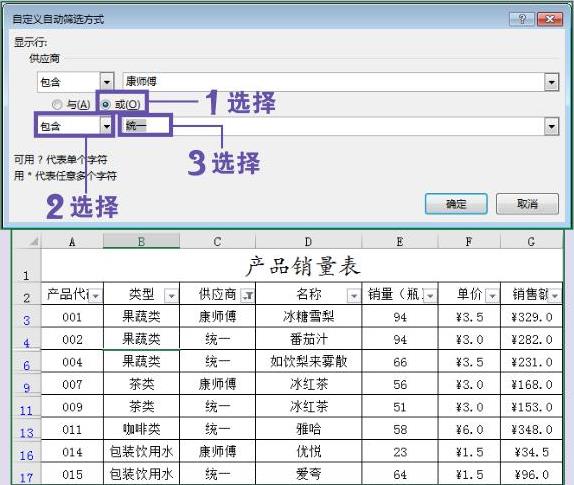The height and width of the screenshot is (485, 574).
Task: Click the ¥348.0 sales cell
Action: click(531, 429)
